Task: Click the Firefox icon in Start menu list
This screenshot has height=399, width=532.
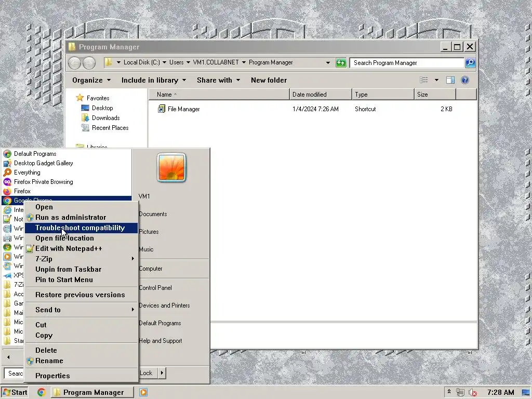Action: [7, 191]
